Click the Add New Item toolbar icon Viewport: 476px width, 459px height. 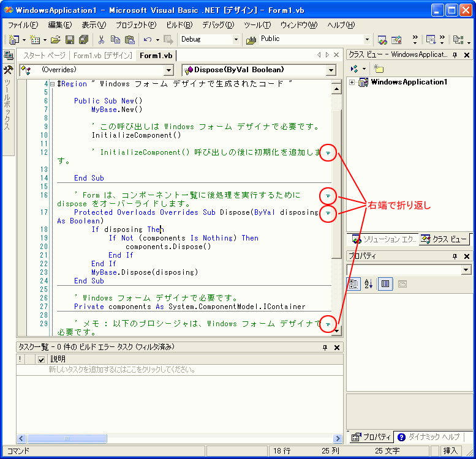point(35,39)
